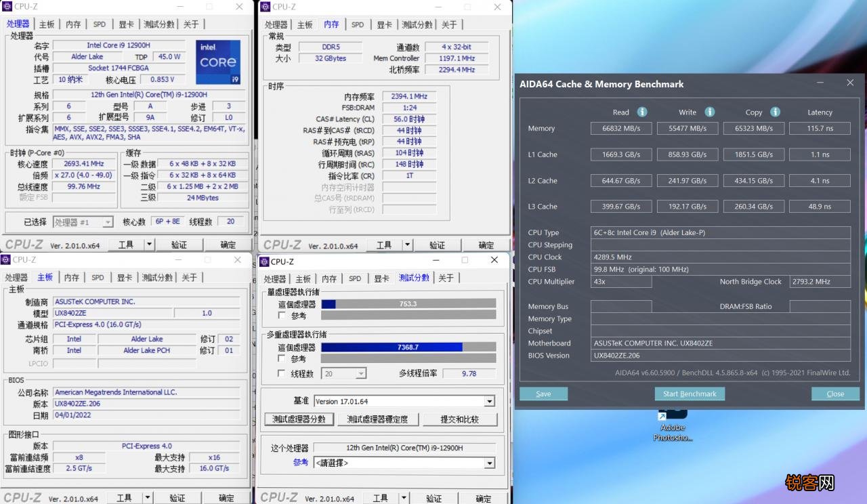Click the BIOS 日期 value 04/01/2022
This screenshot has height=504, width=867.
(147, 415)
